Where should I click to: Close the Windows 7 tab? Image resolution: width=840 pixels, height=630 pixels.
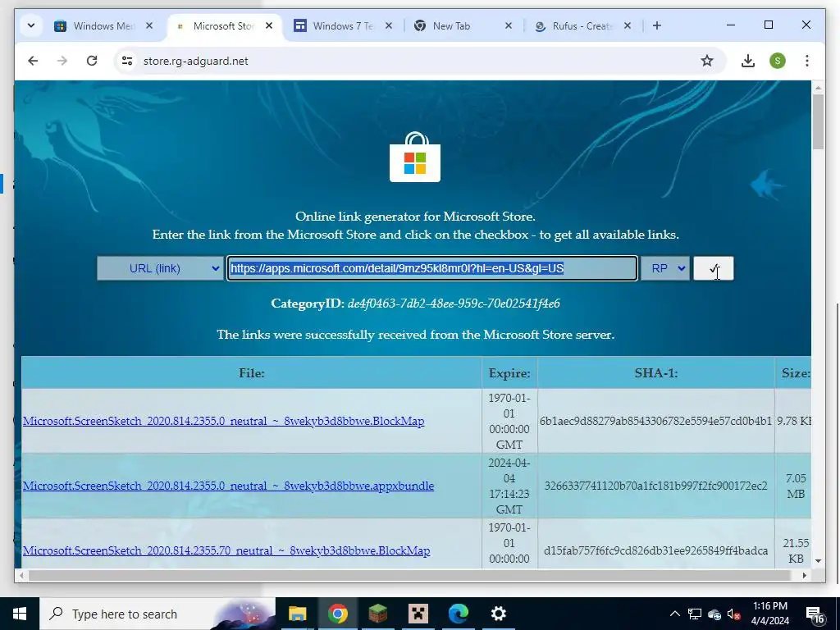click(x=389, y=25)
